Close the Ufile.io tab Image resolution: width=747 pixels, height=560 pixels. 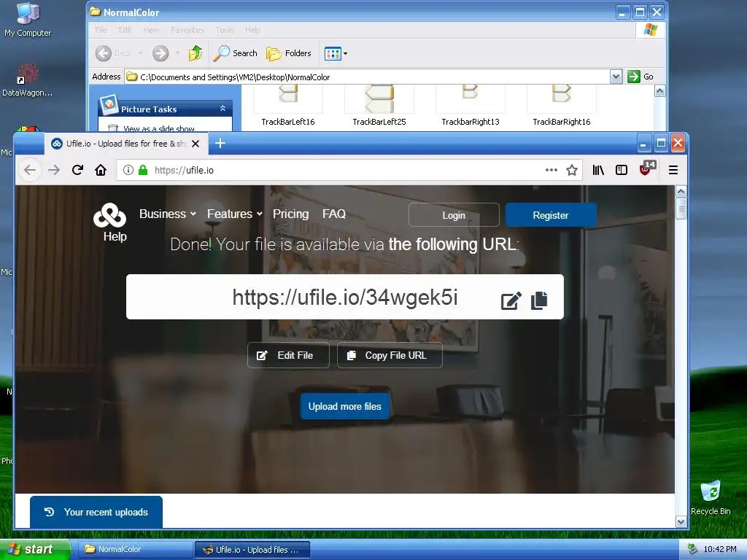(196, 144)
